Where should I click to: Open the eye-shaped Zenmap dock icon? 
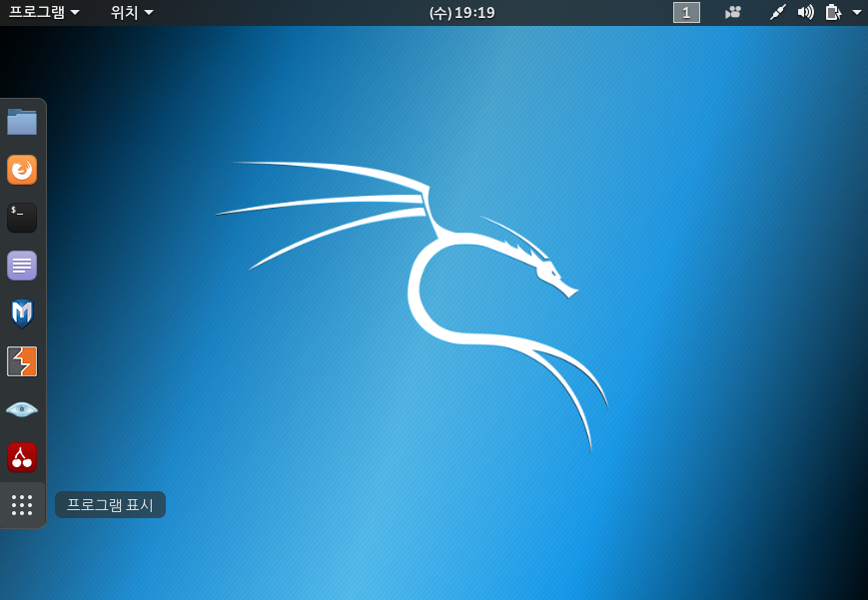click(x=22, y=409)
